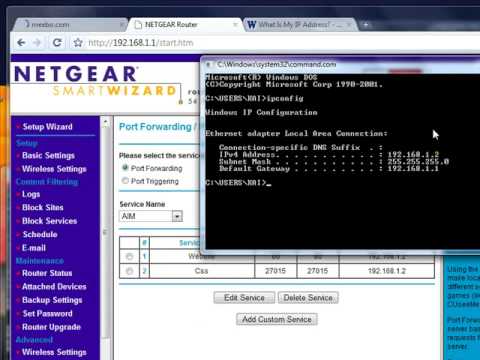Open Set Password page
Image resolution: width=480 pixels, height=360 pixels.
point(47,313)
